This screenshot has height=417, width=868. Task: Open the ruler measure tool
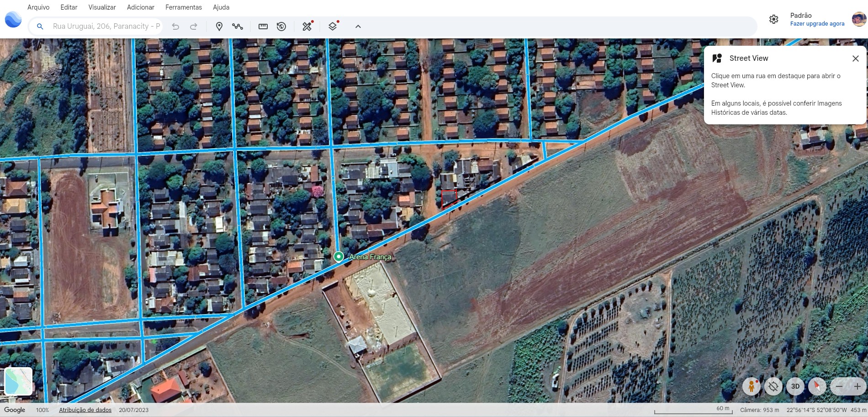[x=263, y=27]
